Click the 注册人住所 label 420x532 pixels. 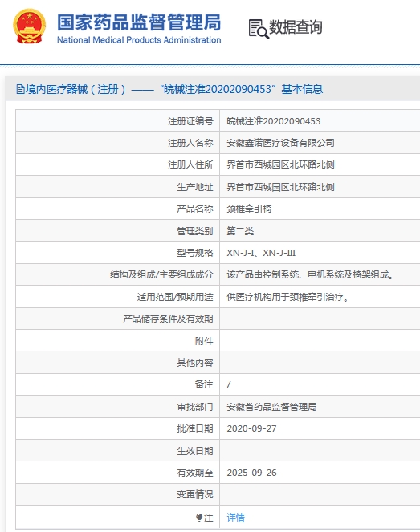[x=190, y=164]
